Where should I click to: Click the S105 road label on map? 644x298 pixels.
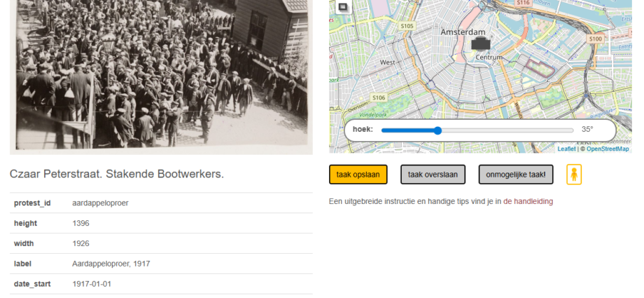coord(407,26)
